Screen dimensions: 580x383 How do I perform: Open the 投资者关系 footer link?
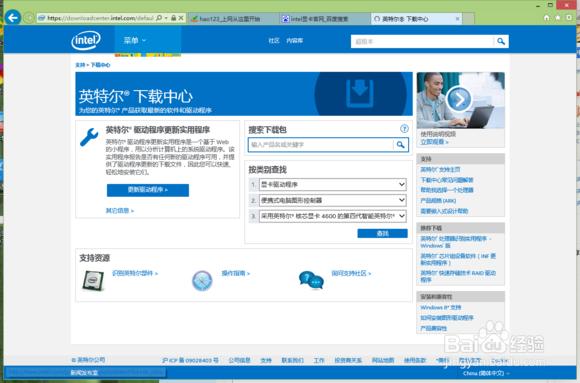348,360
